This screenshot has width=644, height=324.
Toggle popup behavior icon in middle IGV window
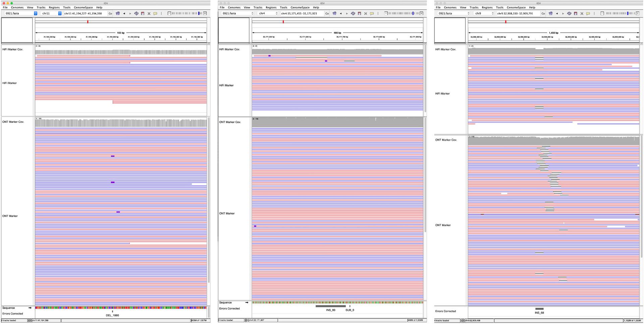[372, 13]
